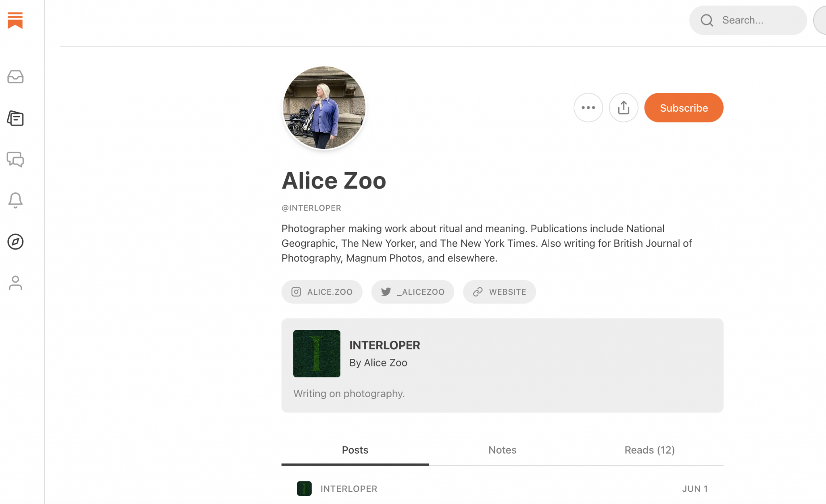826x504 pixels.
Task: Open the three-dot more options menu
Action: pyautogui.click(x=588, y=108)
